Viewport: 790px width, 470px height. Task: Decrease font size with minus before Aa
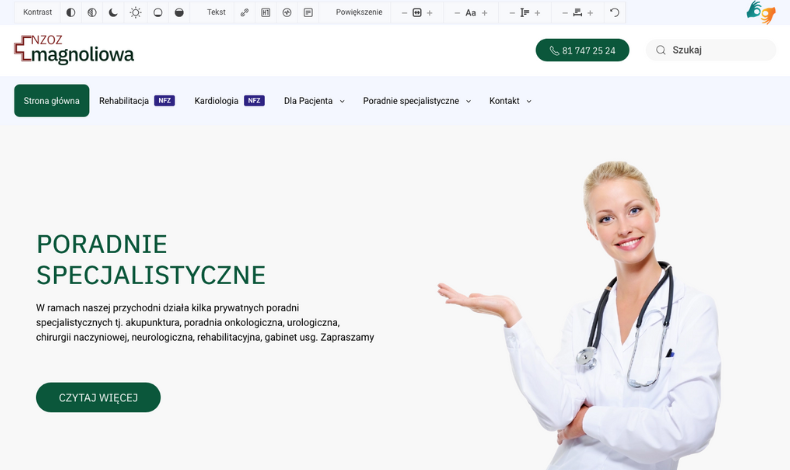[457, 13]
